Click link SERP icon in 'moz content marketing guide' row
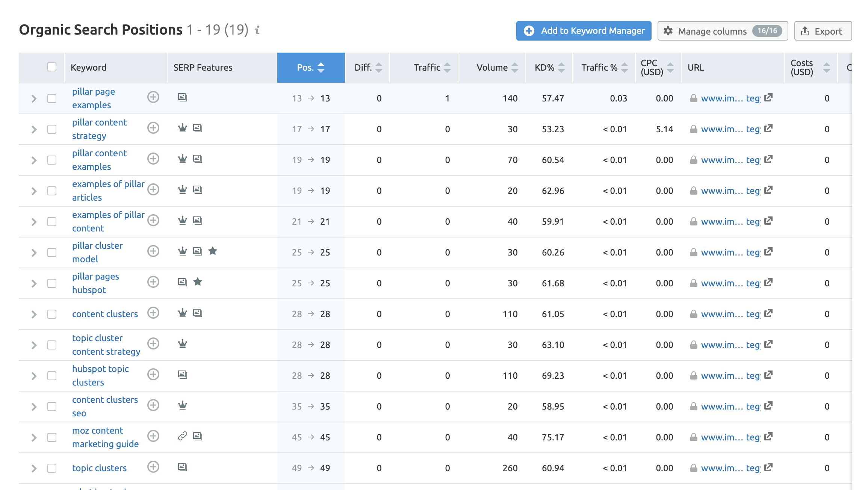This screenshot has height=490, width=868. click(183, 436)
